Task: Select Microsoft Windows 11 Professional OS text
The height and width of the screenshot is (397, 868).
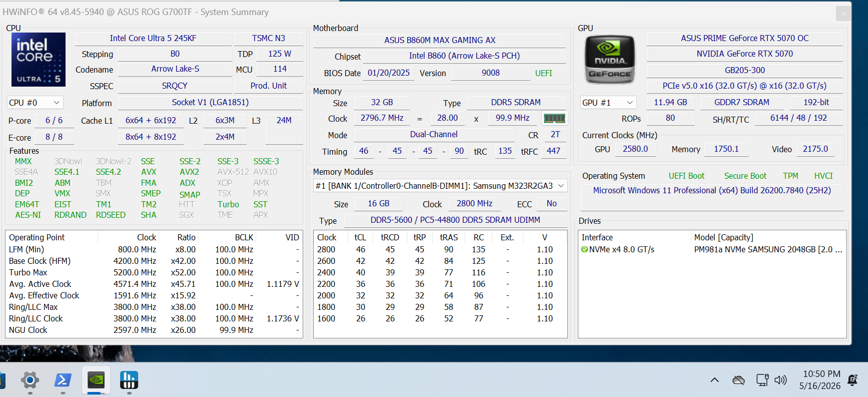Action: (712, 191)
